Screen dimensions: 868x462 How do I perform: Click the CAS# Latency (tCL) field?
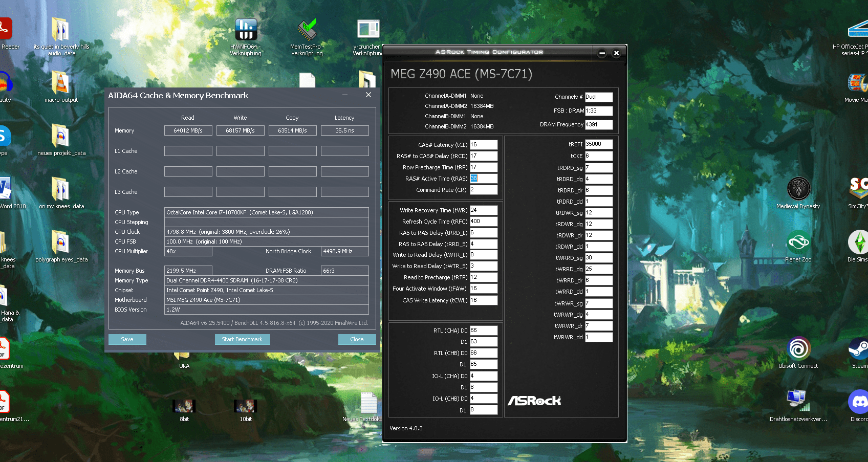[484, 145]
